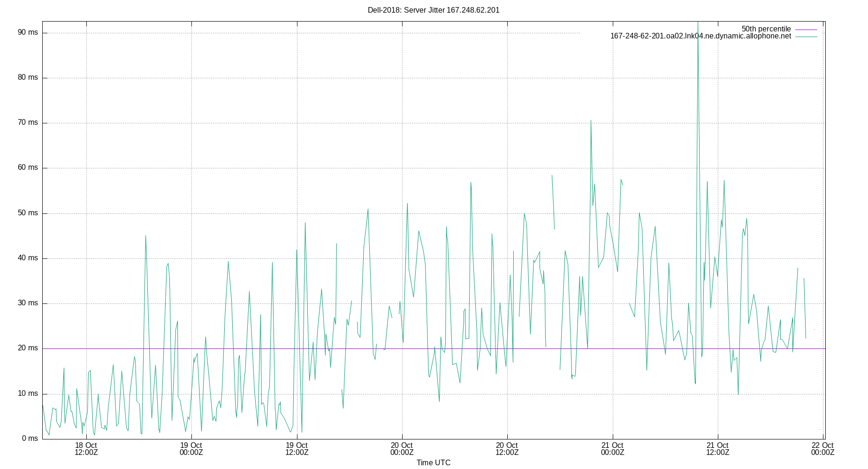Viewport: 868px width, 469px height.
Task: Click the tallest jitter spike peak above 90 ms
Action: [698, 23]
